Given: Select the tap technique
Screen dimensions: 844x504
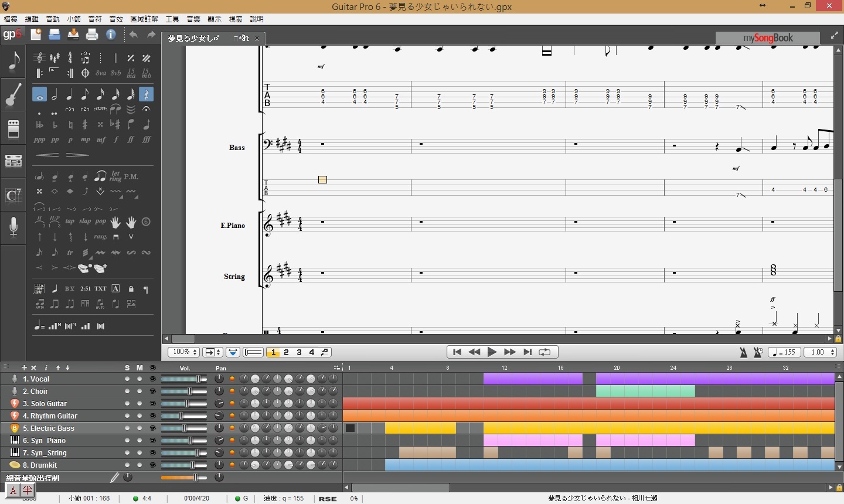Looking at the screenshot, I should [70, 222].
